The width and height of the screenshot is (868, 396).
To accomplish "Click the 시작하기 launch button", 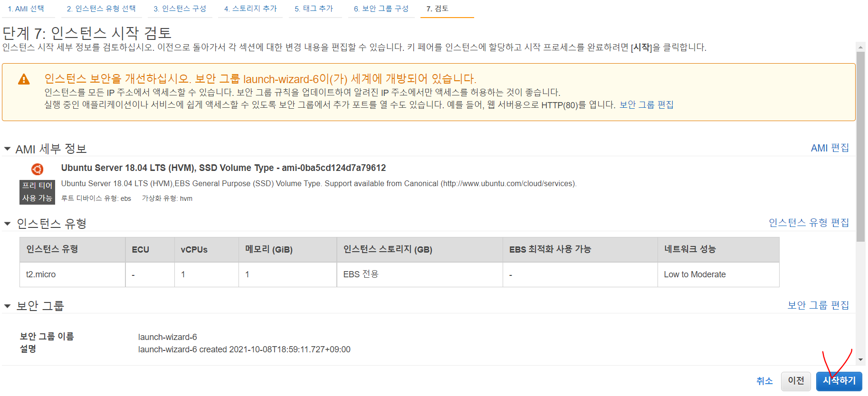I will [839, 381].
